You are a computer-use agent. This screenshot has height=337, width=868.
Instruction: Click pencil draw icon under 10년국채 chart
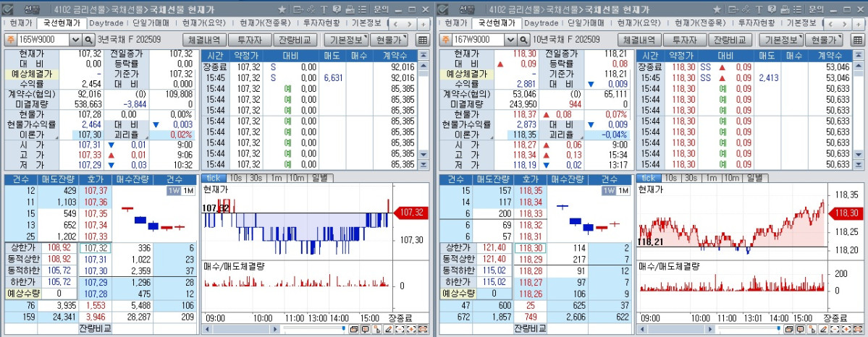[823, 329]
